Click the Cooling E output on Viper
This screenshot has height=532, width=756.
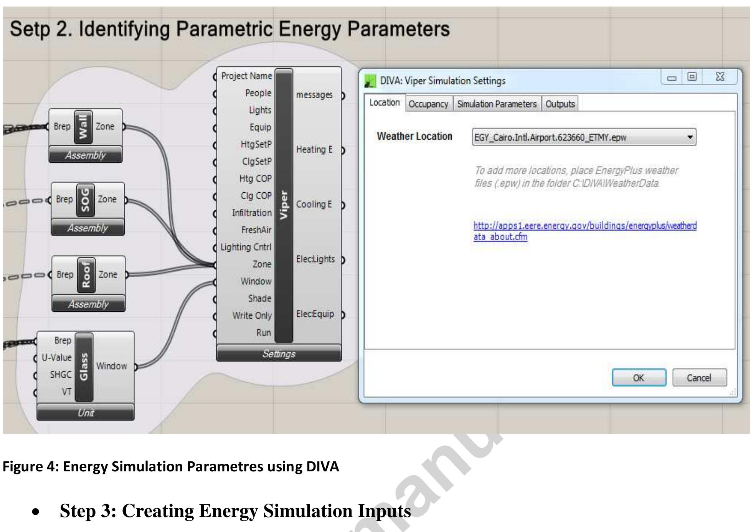314,205
